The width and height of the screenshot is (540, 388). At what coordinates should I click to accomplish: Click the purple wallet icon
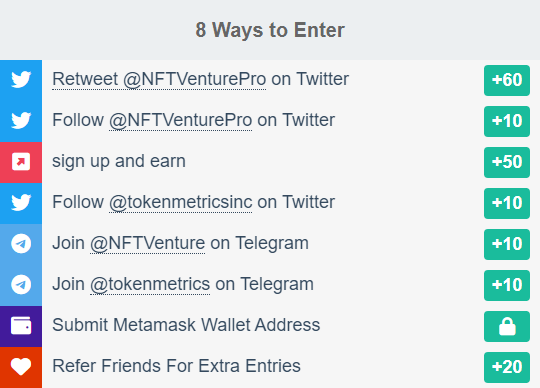click(x=21, y=325)
